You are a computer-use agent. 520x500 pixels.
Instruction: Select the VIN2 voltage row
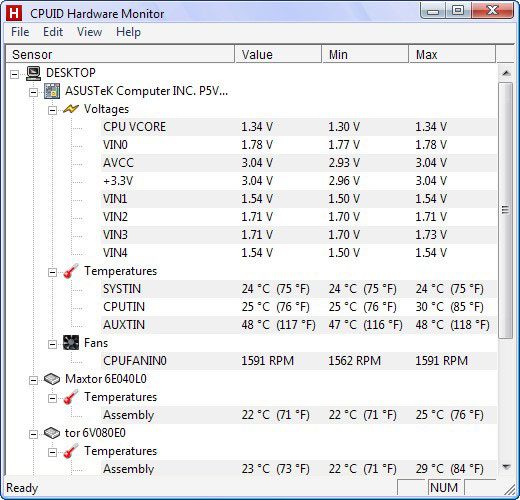tap(299, 217)
